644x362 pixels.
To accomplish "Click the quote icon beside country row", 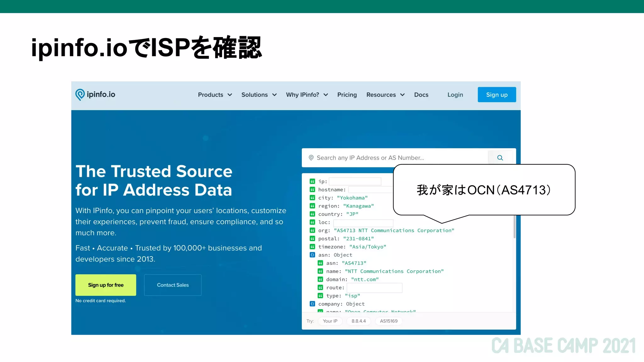I will pyautogui.click(x=312, y=214).
